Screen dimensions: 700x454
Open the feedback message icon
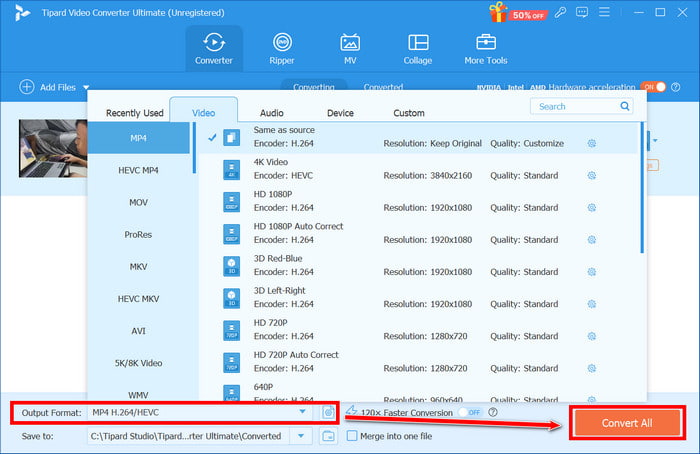(582, 12)
